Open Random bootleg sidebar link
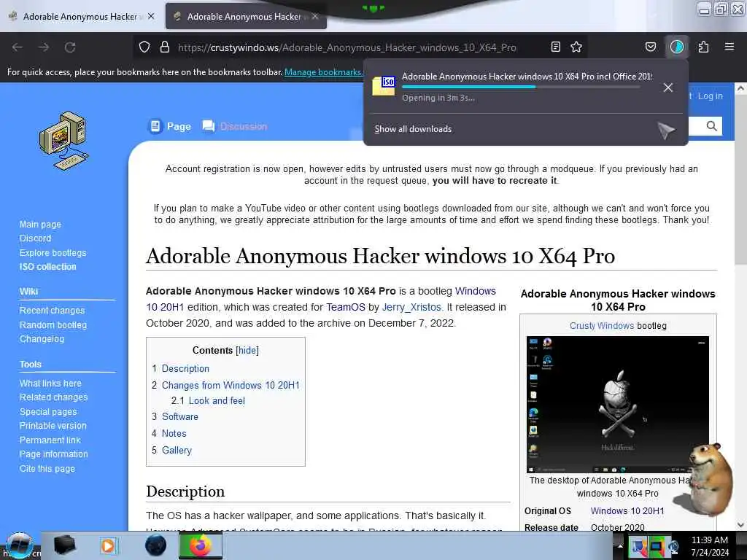Screen dimensions: 747x560 pos(53,325)
